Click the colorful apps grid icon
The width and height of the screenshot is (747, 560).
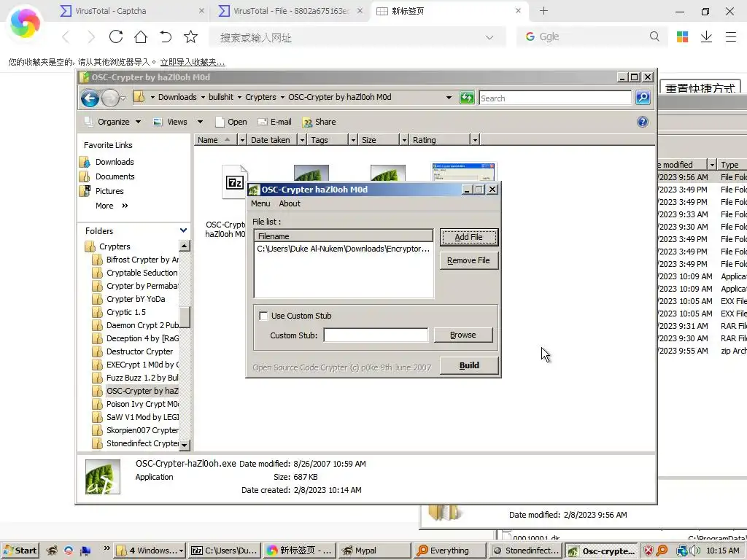click(682, 36)
